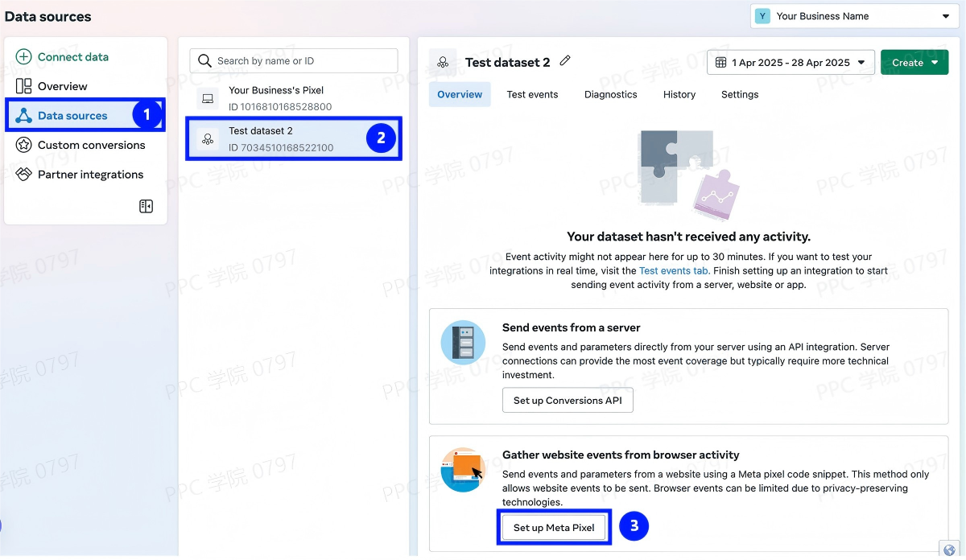
Task: Open Partner integrations handshake icon
Action: [24, 175]
